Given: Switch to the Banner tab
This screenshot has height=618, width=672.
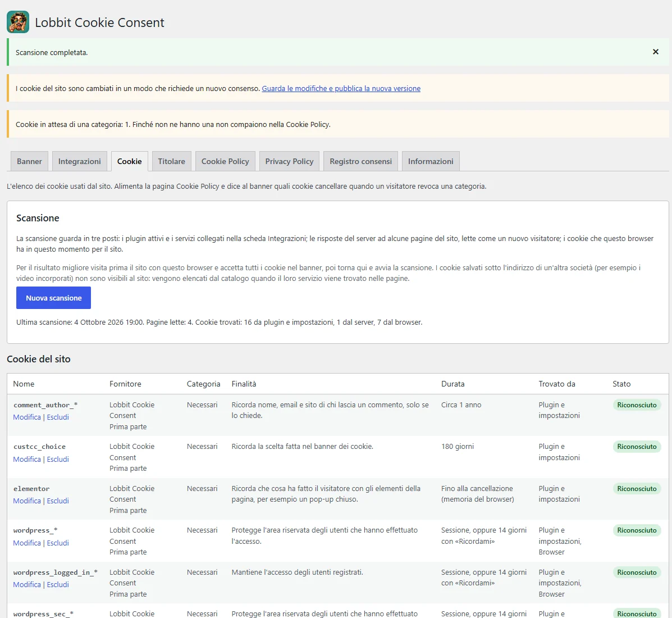Looking at the screenshot, I should (29, 161).
